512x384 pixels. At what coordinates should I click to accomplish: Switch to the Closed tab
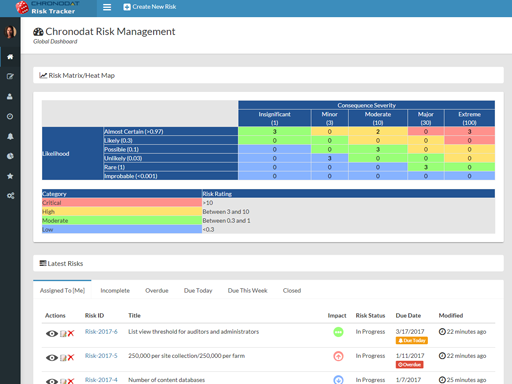[x=292, y=290]
